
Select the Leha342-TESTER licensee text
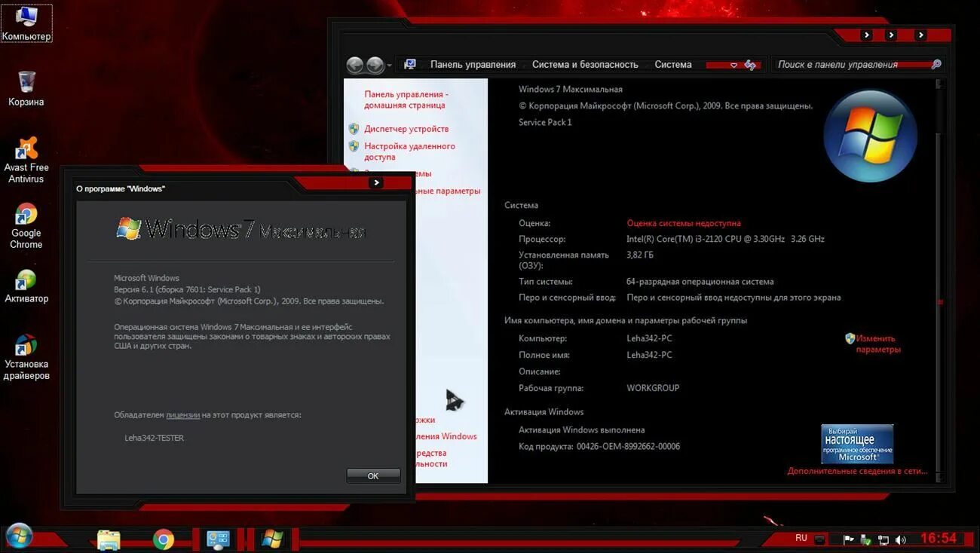tap(155, 438)
